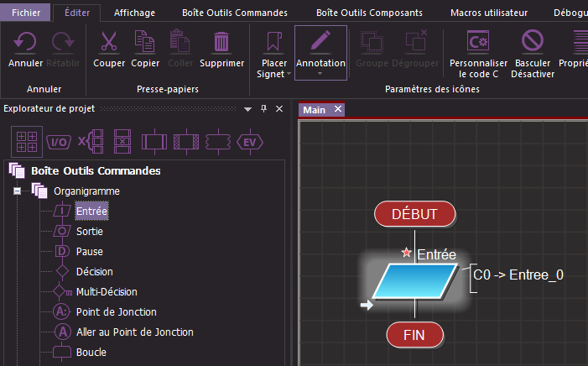The image size is (588, 366).
Task: Click the EV events icon in explorer toolbar
Action: click(249, 142)
